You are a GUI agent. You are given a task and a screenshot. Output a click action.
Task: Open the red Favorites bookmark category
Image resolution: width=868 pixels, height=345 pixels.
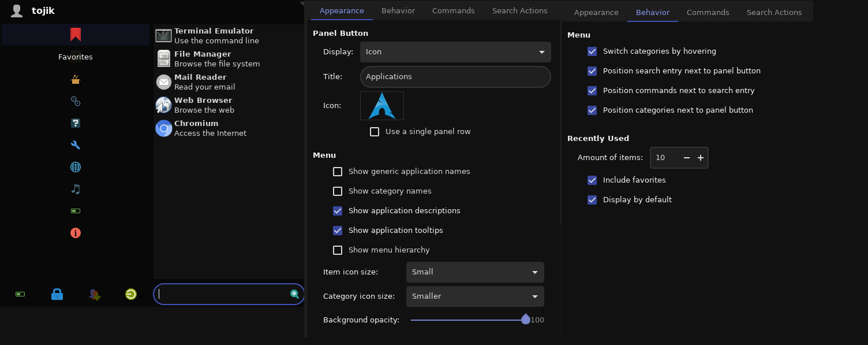tap(76, 35)
